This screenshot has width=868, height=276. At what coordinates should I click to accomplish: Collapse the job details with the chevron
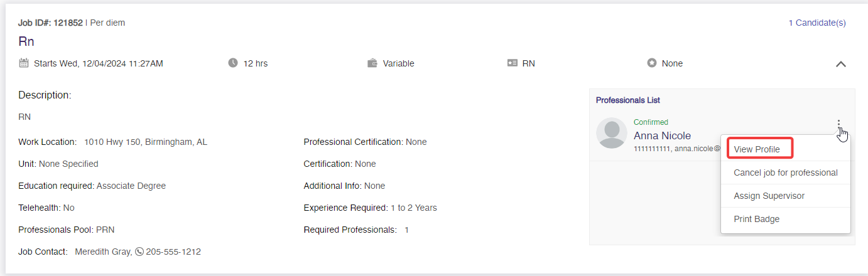coord(841,64)
